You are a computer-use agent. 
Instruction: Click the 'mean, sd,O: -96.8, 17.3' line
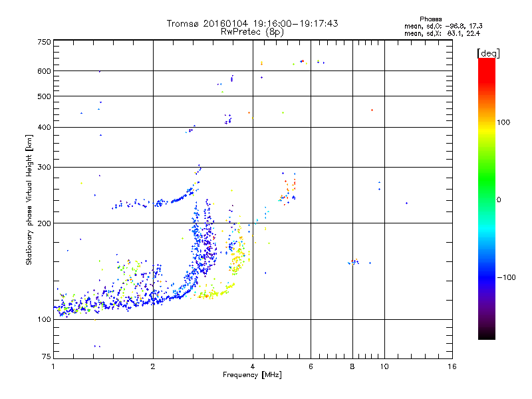click(x=443, y=26)
